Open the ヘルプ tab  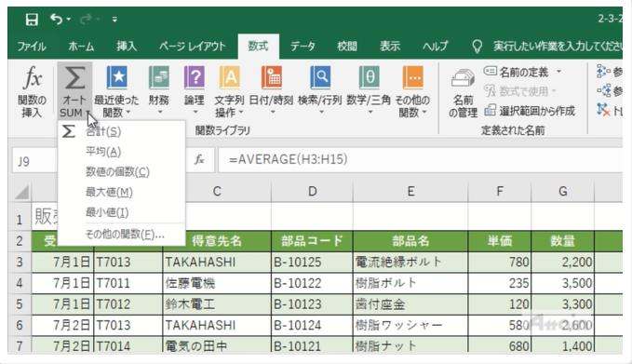click(x=436, y=47)
